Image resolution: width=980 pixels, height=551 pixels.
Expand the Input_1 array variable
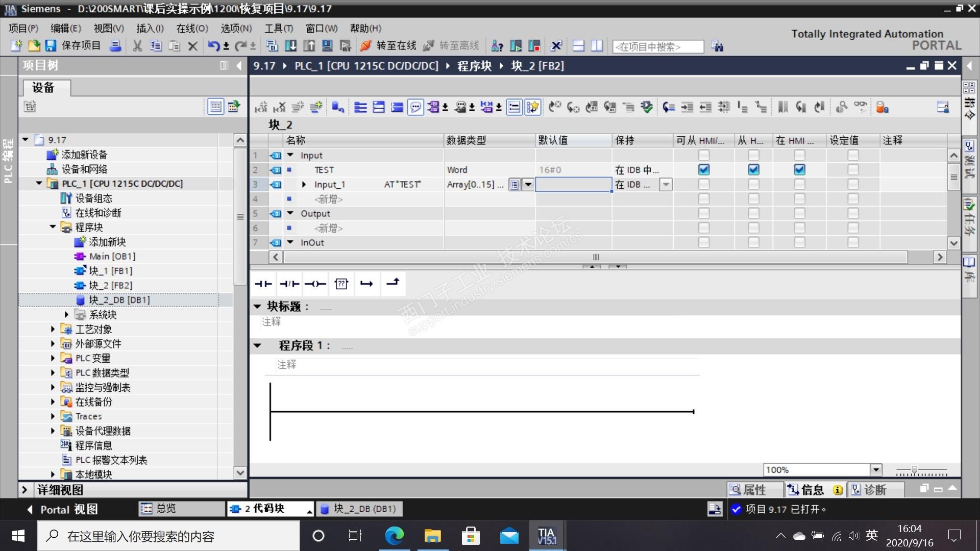(x=304, y=185)
